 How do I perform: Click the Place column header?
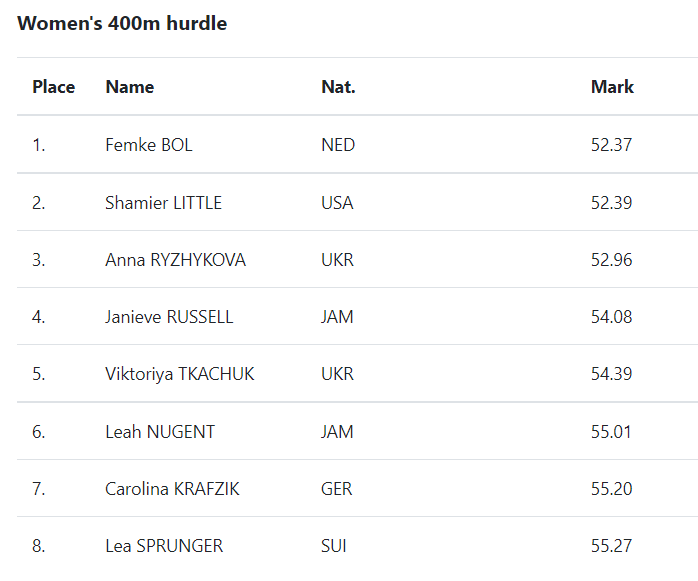[x=53, y=87]
